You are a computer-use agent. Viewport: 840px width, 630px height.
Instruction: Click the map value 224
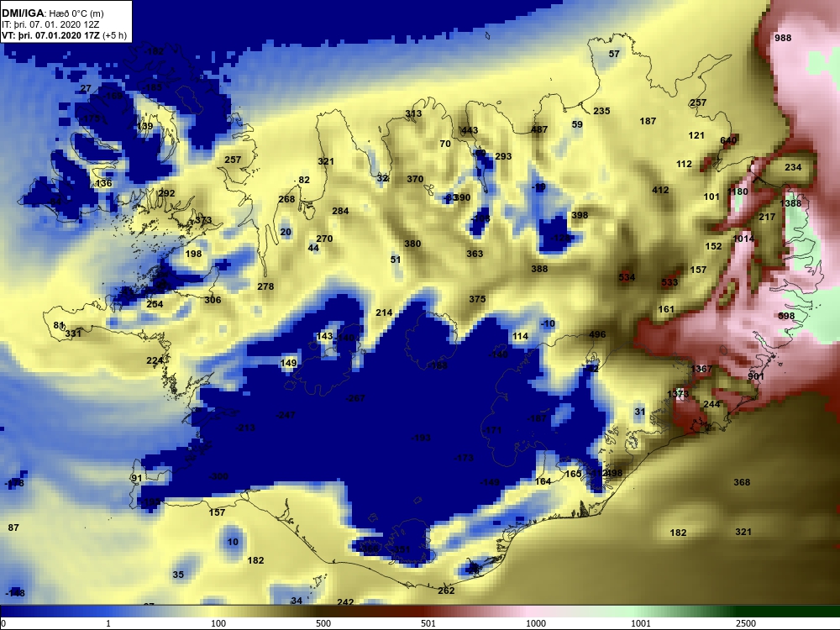coord(155,360)
